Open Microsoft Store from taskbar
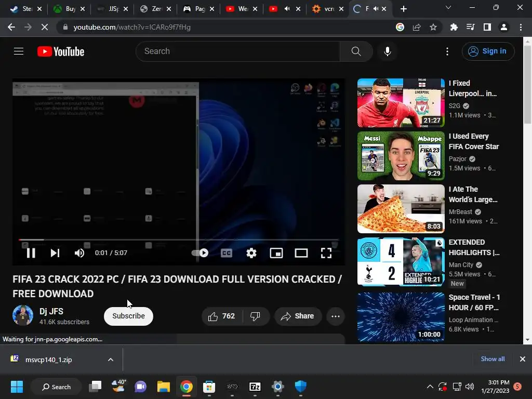 (209, 387)
